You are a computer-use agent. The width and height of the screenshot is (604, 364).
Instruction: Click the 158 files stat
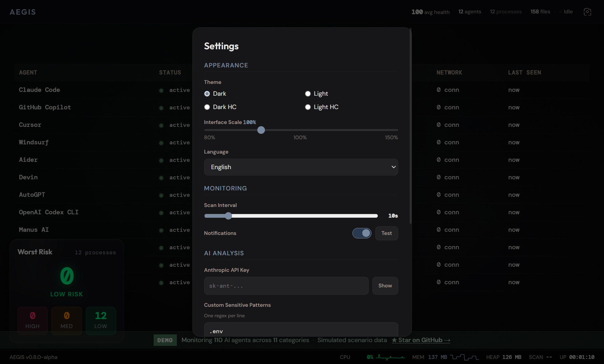click(x=540, y=12)
